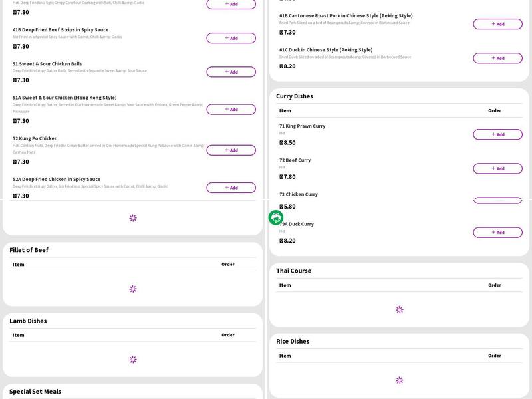Add 52 Kung Po Chicken to basket
This screenshot has height=399, width=532.
click(231, 150)
